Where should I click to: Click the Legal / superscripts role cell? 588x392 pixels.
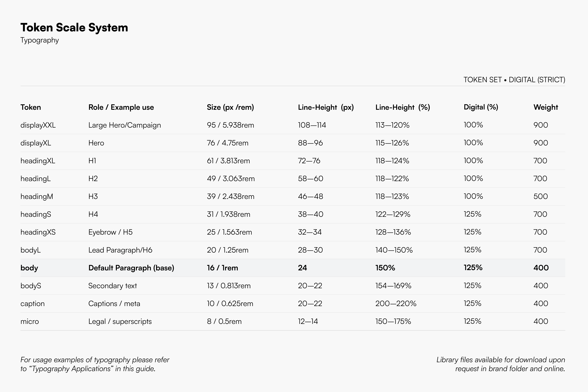[x=120, y=322]
